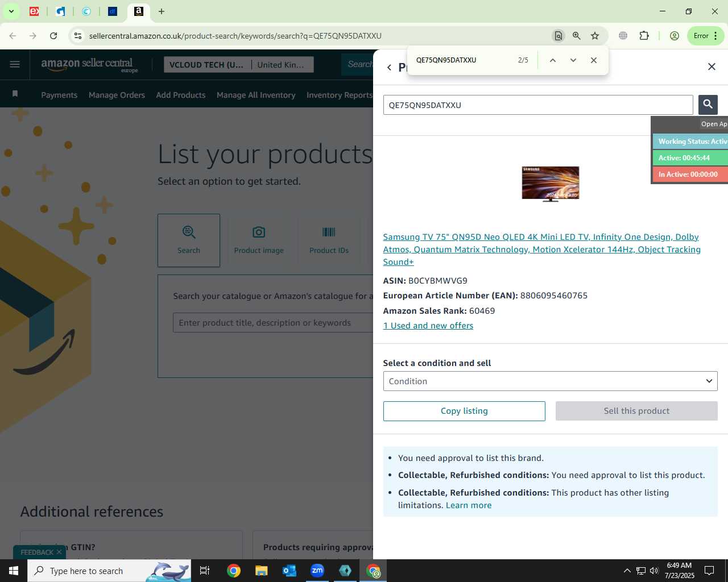Jump to next find-in-page match
728x582 pixels.
(x=573, y=60)
